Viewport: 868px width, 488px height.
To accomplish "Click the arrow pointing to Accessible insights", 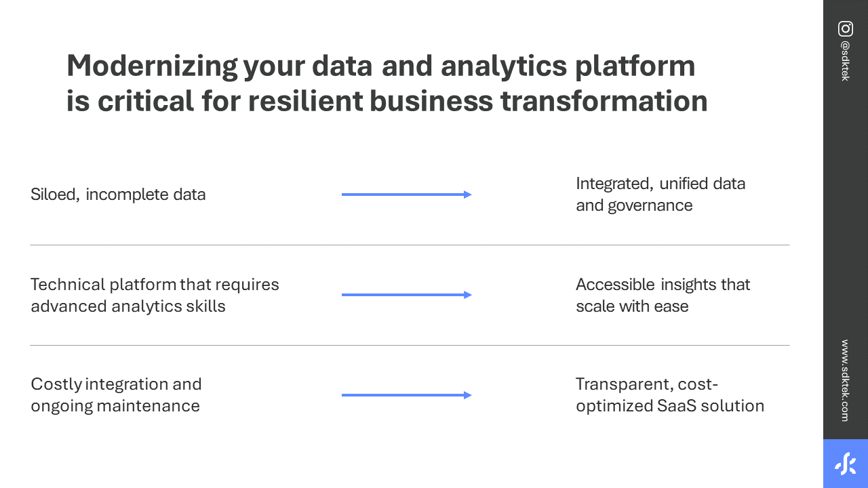I will click(x=406, y=295).
